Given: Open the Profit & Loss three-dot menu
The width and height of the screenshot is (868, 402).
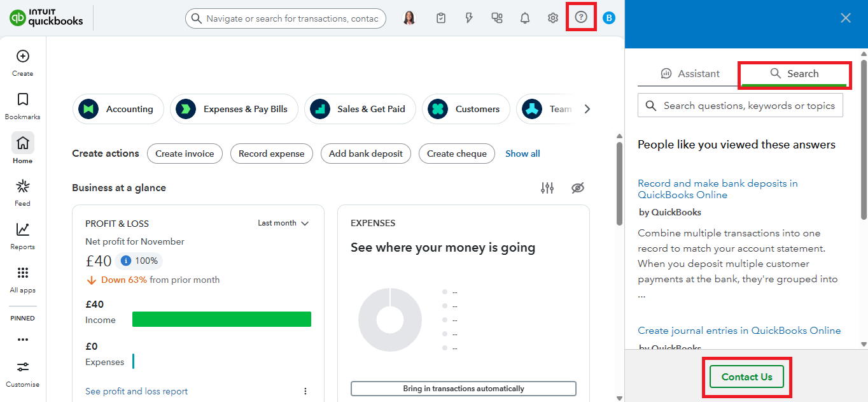Looking at the screenshot, I should click(305, 391).
